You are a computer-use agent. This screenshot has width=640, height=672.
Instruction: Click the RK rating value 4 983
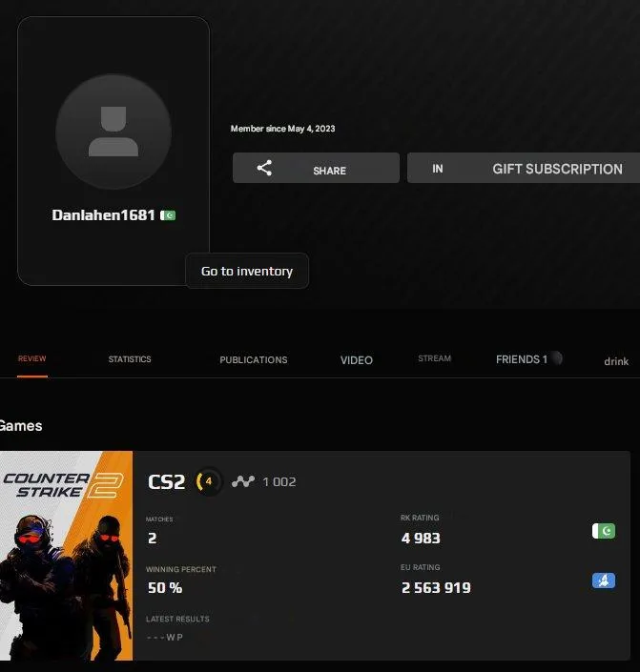[421, 539]
